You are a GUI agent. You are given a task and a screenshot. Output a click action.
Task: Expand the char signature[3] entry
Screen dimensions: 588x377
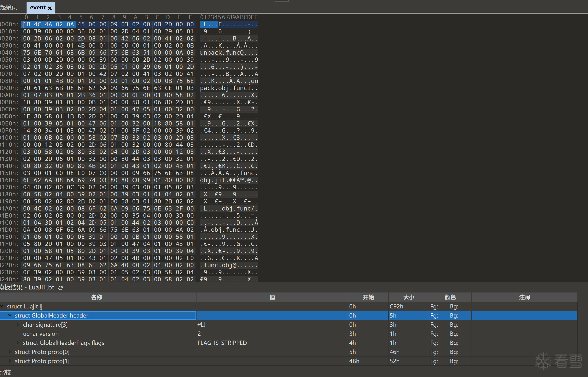coord(18,325)
